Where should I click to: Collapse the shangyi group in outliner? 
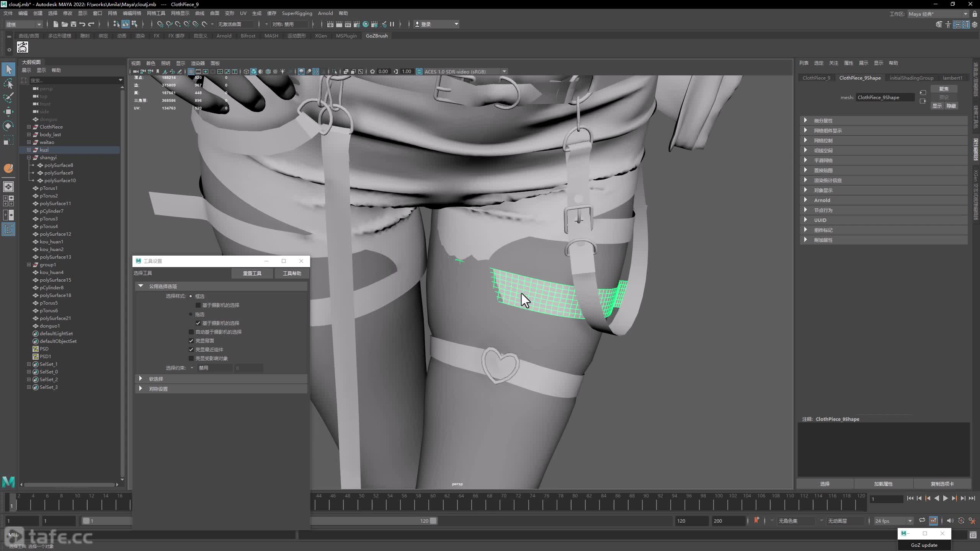(29, 157)
